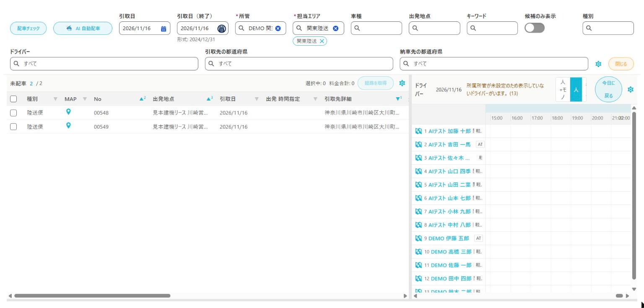Sort by the 引取日 column header
This screenshot has width=644, height=308.
[227, 99]
